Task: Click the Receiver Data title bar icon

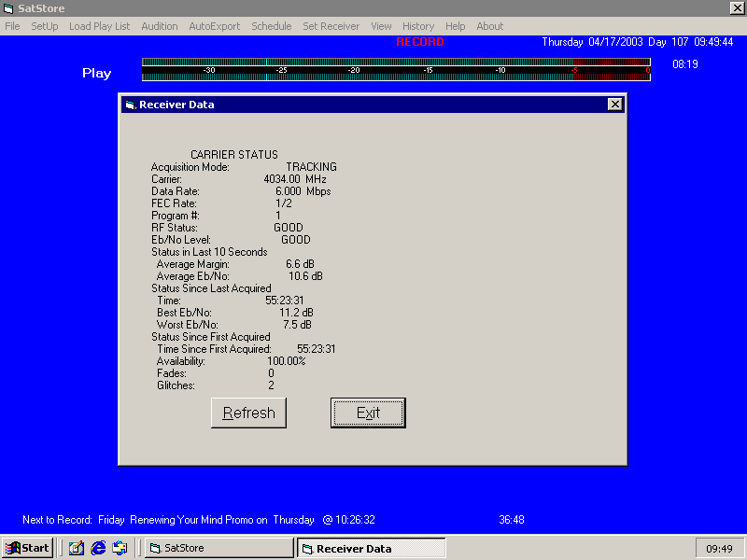Action: 130,105
